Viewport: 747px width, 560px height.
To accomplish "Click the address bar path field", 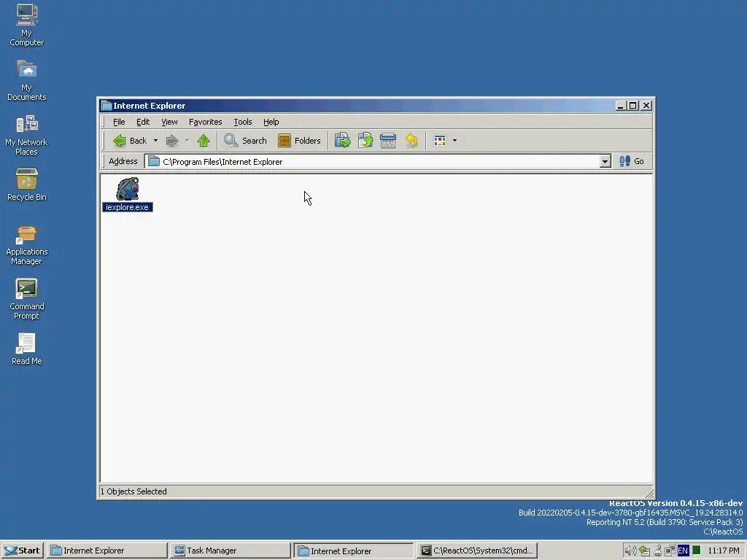I will pyautogui.click(x=371, y=161).
